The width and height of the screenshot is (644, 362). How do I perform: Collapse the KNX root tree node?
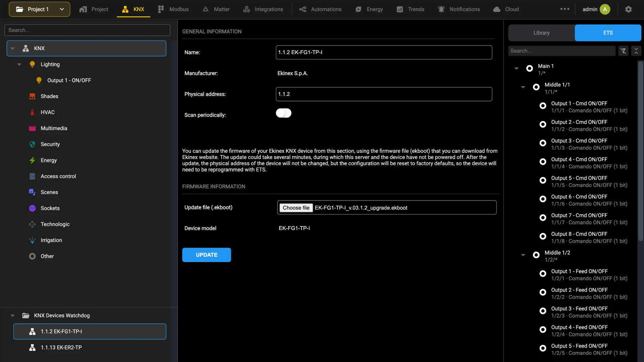point(13,48)
